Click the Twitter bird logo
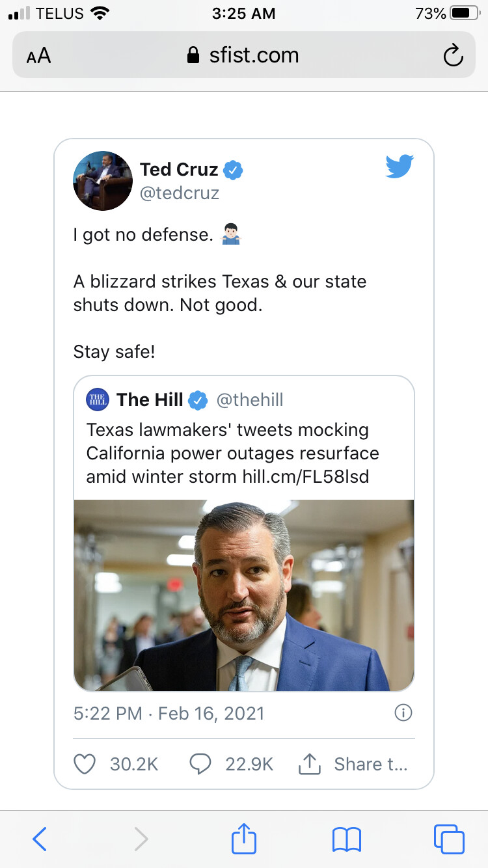The image size is (488, 868). click(x=400, y=167)
